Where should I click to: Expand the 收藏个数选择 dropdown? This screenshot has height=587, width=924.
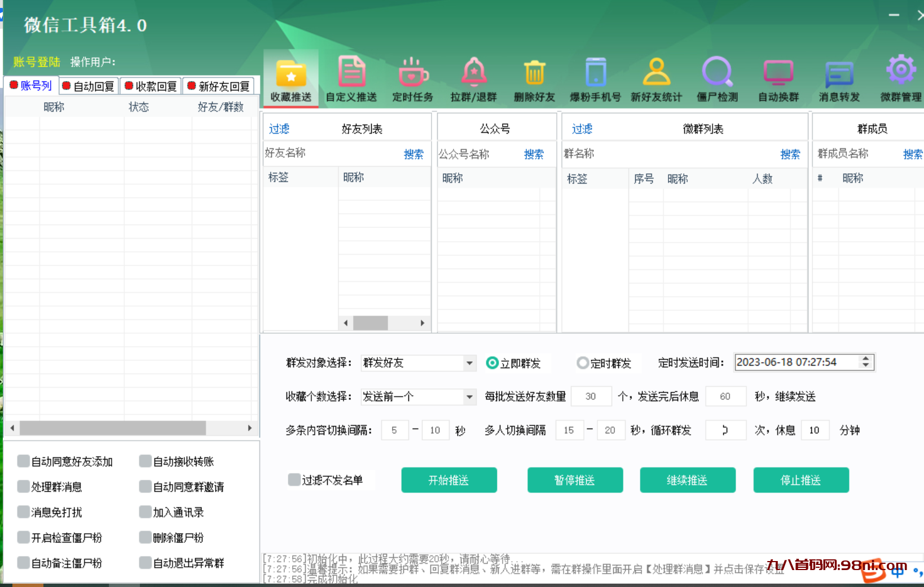click(469, 397)
